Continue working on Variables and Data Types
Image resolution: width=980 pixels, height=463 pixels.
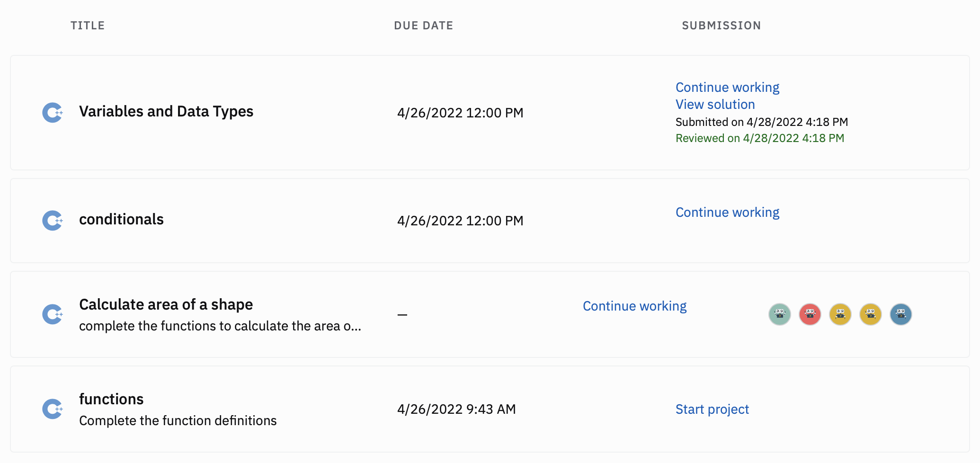point(727,88)
